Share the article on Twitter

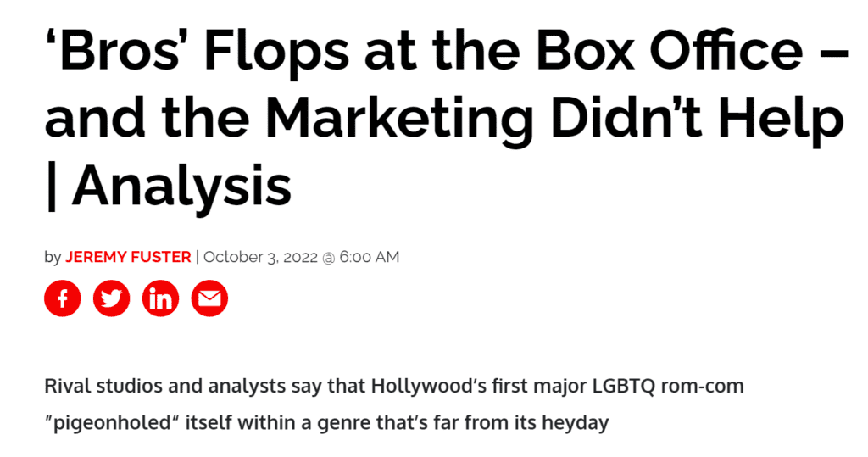tap(111, 298)
